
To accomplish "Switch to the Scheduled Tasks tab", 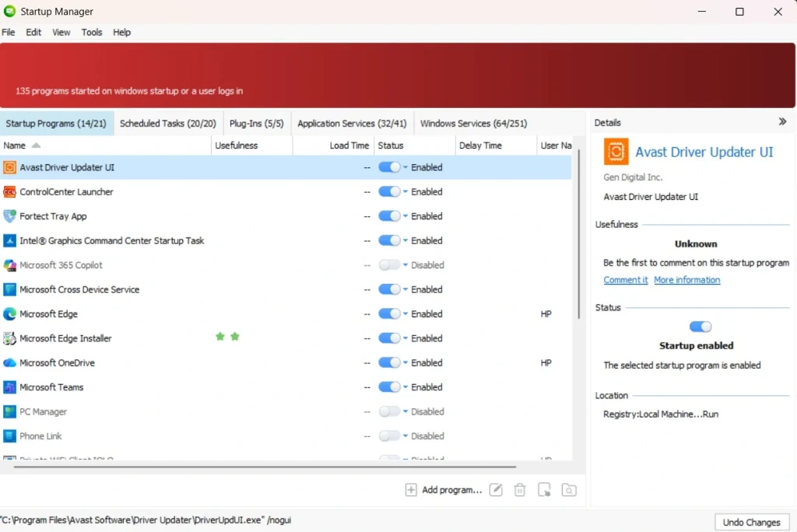I will point(168,124).
